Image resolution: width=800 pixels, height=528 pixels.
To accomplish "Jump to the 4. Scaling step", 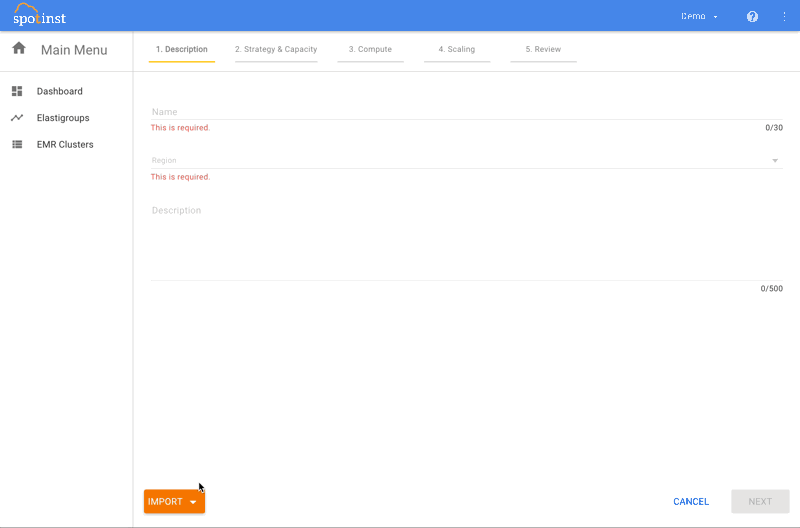I will [x=457, y=49].
